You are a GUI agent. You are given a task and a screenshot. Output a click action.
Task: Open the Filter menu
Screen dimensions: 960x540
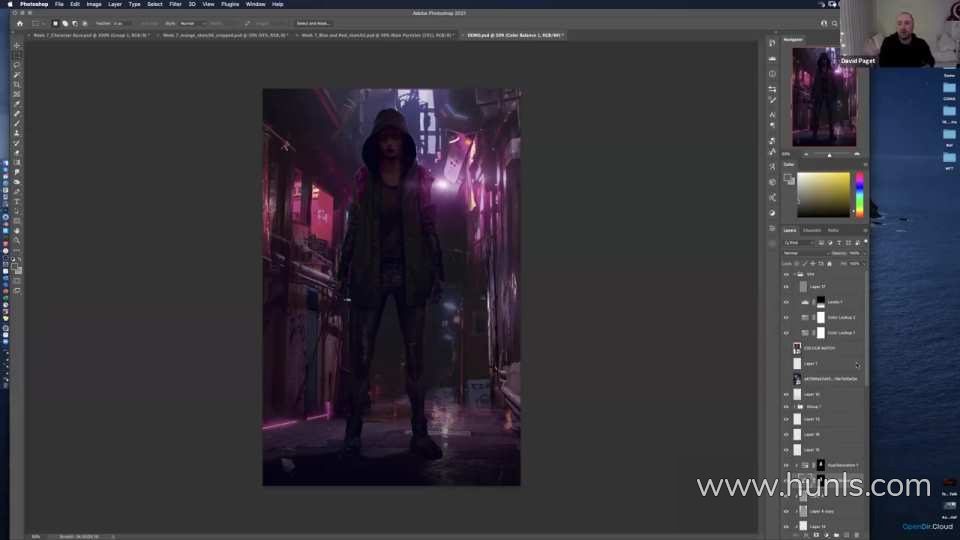click(175, 4)
